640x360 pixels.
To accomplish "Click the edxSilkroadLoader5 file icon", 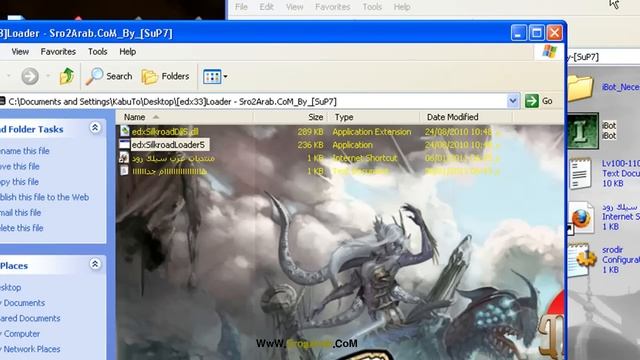I will (124, 144).
